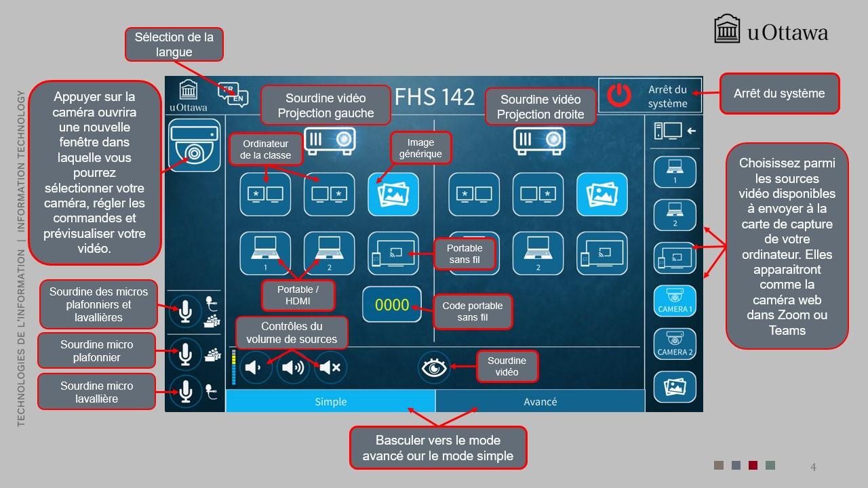Mute video on the right projector icon
Viewport: 868px width, 488px height.
click(538, 140)
